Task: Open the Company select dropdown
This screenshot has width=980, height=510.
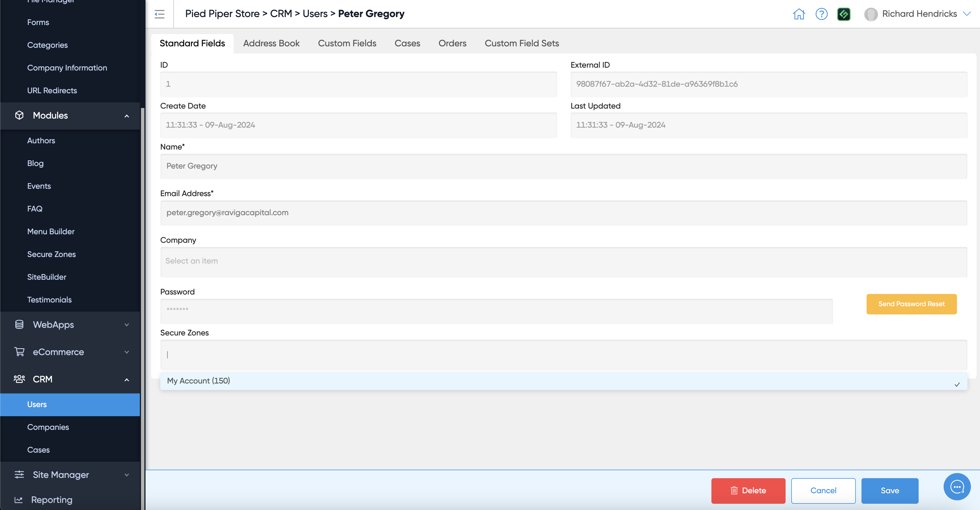Action: (563, 262)
